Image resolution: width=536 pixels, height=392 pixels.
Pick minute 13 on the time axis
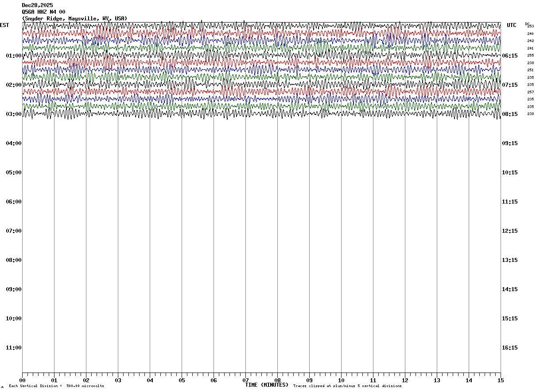point(437,380)
